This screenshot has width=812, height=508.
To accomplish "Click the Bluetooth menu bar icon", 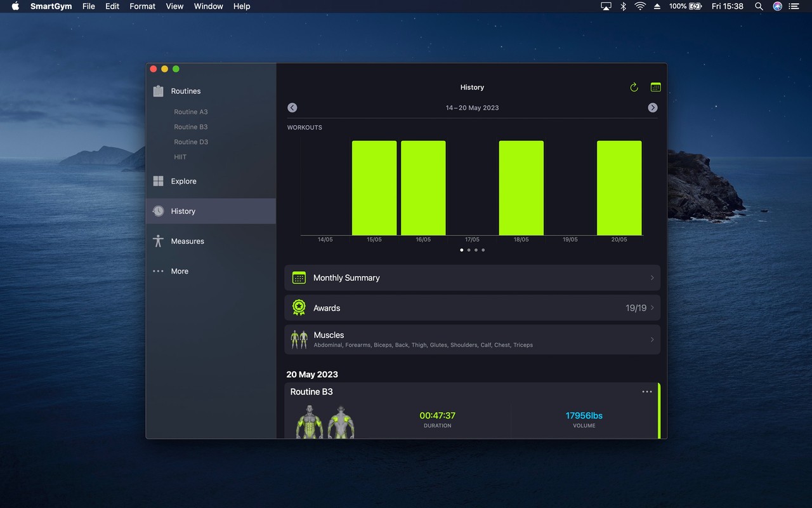I will [x=623, y=6].
